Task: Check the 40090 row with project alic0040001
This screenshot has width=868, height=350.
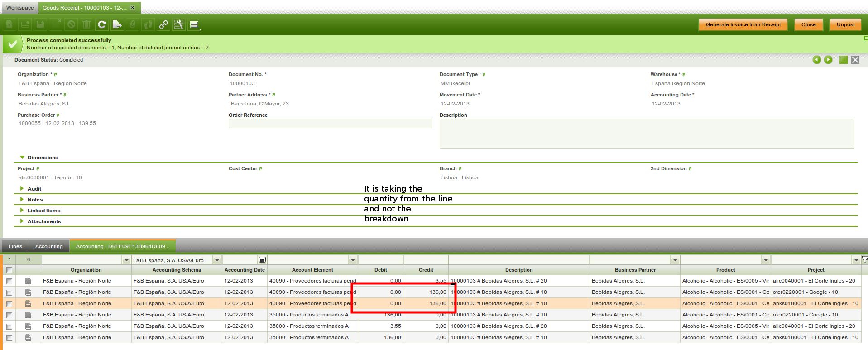Action: (9, 281)
